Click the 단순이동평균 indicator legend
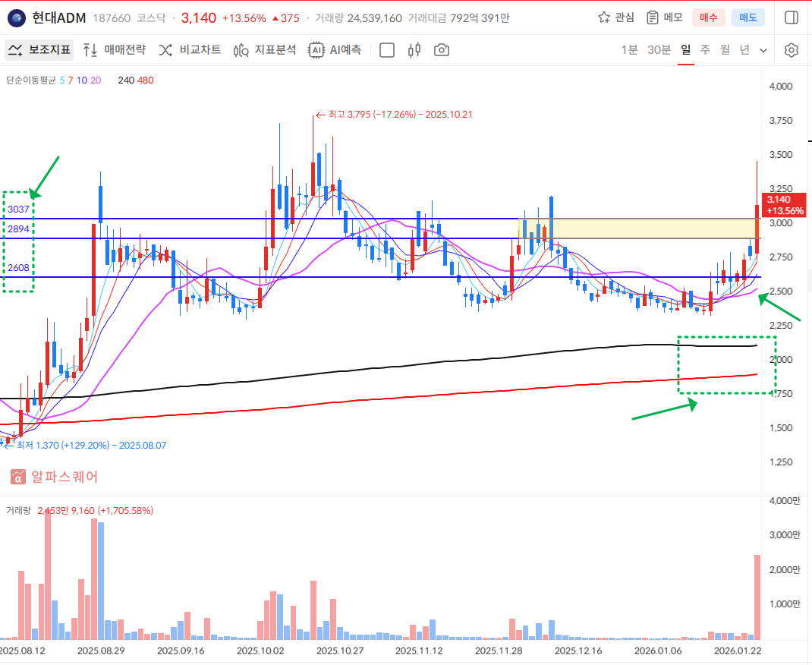 31,80
